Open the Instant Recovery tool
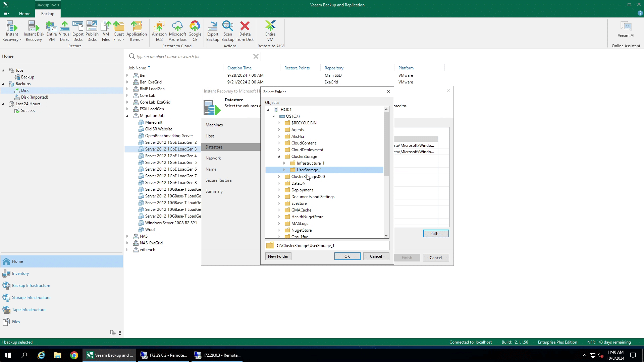 point(12,31)
